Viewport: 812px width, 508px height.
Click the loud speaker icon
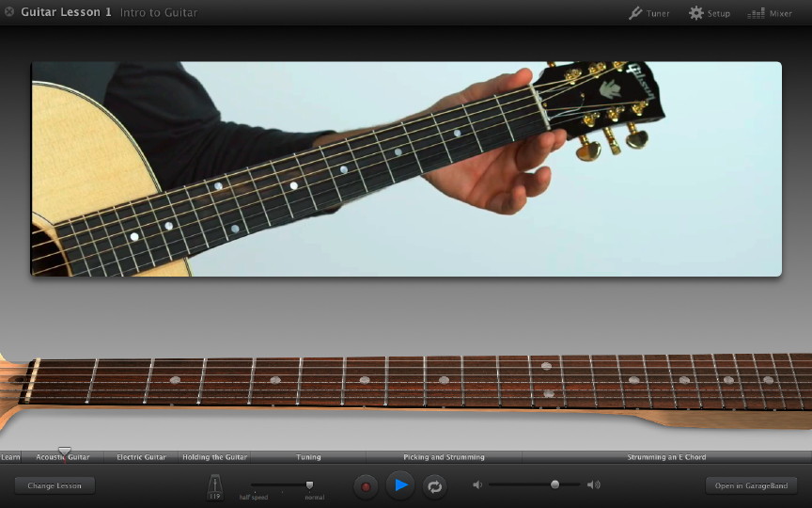tap(593, 484)
